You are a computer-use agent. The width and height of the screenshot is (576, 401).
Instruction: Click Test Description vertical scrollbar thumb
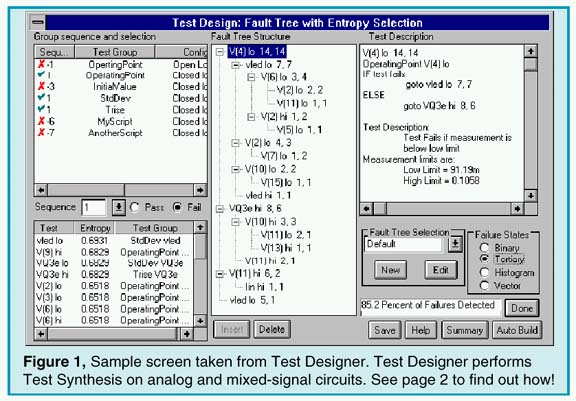click(530, 65)
